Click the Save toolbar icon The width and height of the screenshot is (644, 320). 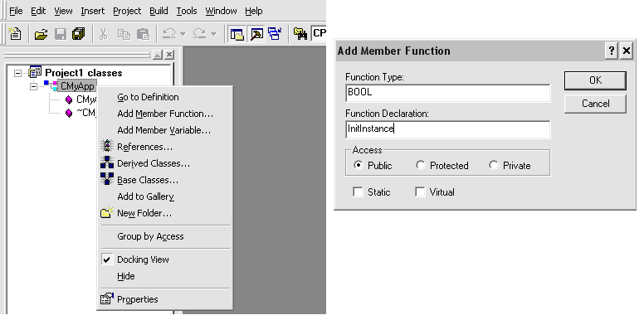(61, 34)
